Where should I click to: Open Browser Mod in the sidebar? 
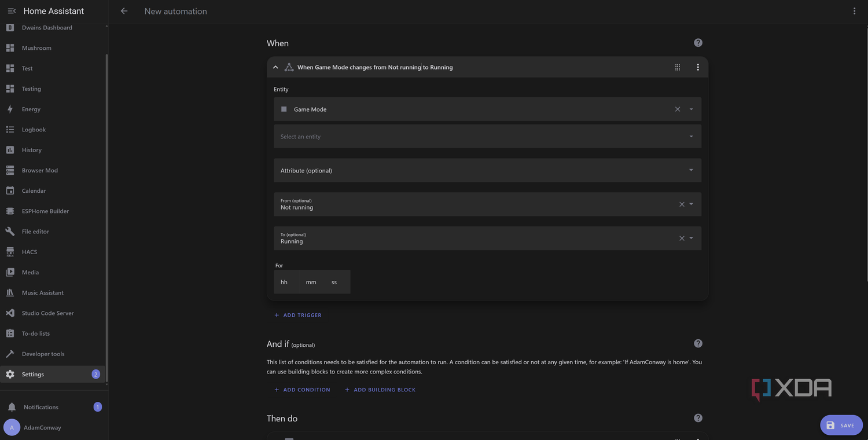point(53,170)
